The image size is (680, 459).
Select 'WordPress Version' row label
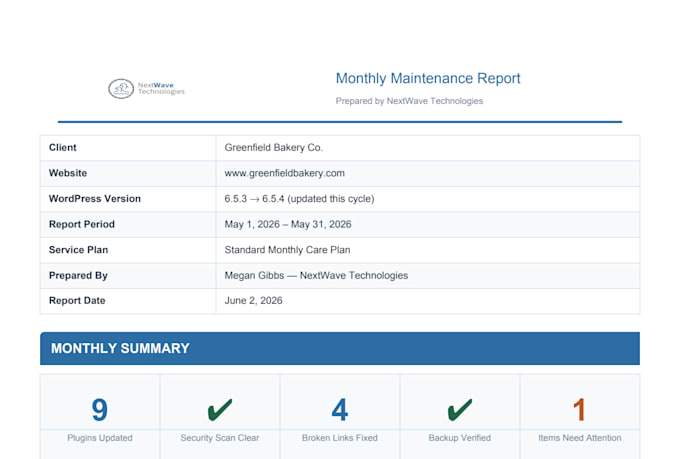[95, 199]
